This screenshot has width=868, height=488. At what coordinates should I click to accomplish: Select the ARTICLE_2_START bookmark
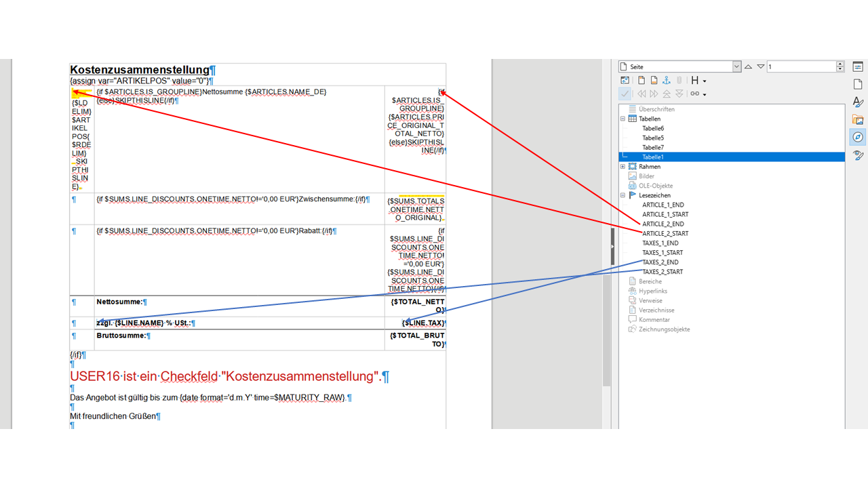(665, 233)
